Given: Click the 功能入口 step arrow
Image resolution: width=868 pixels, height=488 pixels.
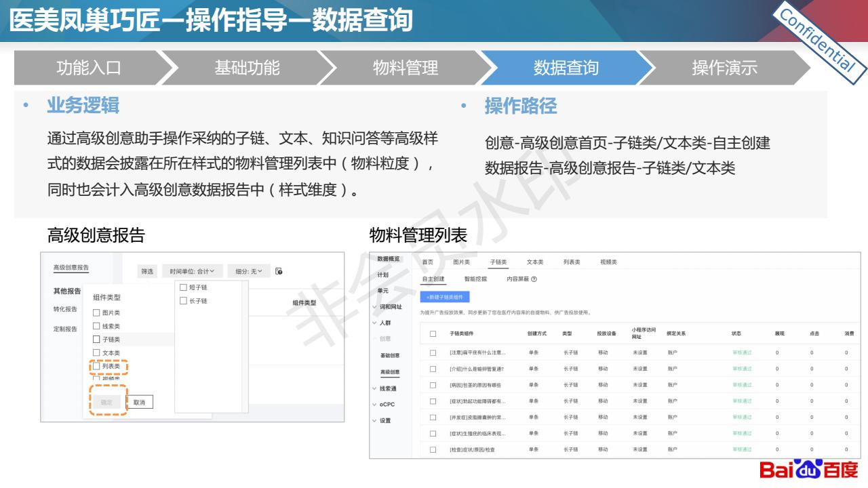Looking at the screenshot, I should point(89,68).
